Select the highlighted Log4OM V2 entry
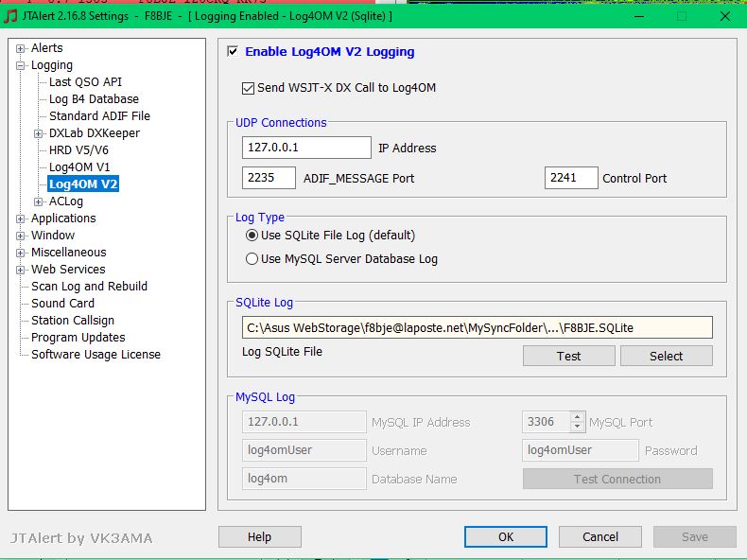 pos(83,184)
